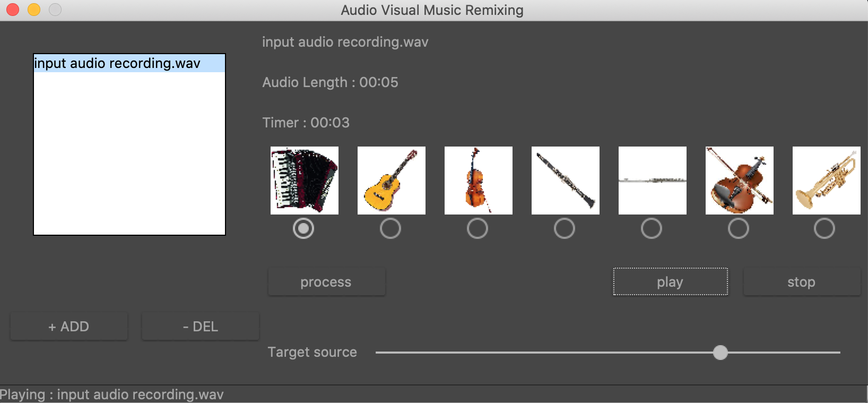Click the Target source slider handle
The image size is (868, 403).
pyautogui.click(x=720, y=353)
